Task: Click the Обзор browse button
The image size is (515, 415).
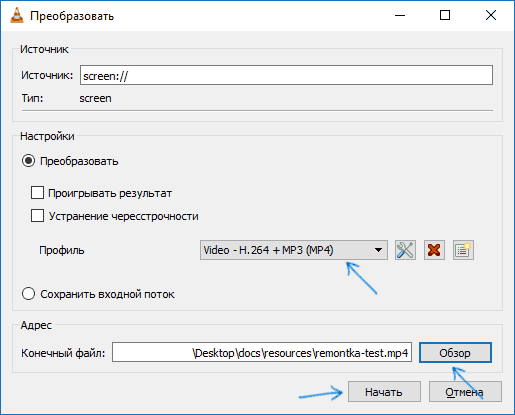Action: [455, 353]
